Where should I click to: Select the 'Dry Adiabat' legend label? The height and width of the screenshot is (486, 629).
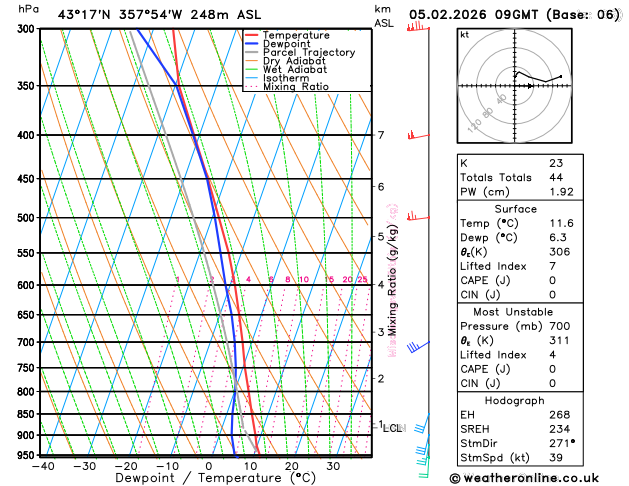294,61
